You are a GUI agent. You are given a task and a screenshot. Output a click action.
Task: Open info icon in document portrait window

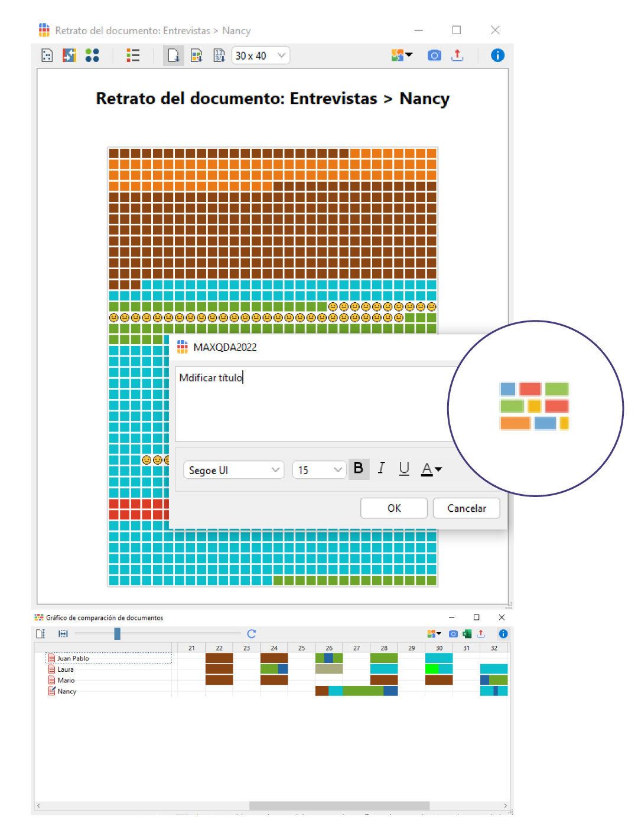pos(497,55)
